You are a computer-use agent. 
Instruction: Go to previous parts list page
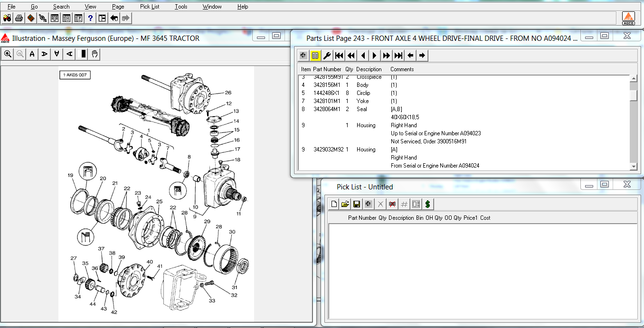pyautogui.click(x=363, y=56)
